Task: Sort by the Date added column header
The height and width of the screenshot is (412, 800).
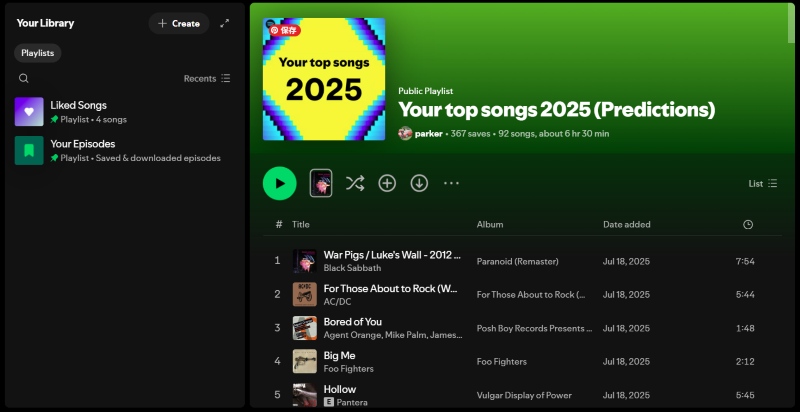Action: tap(627, 224)
